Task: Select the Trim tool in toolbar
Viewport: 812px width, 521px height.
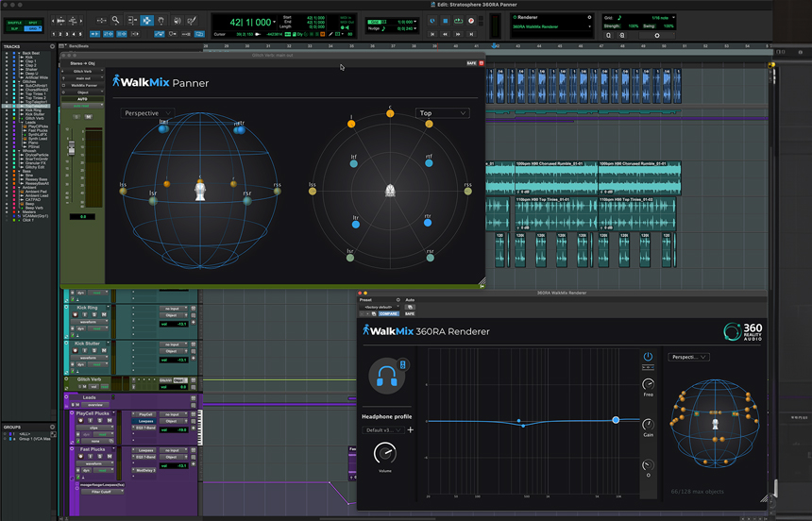Action: (132, 21)
